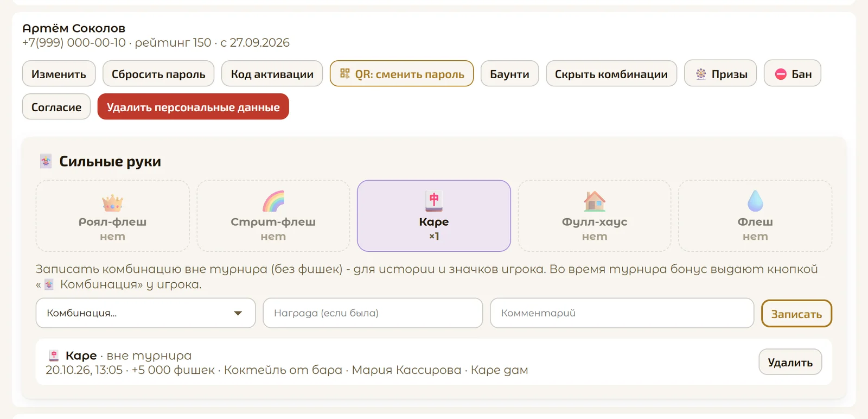The image size is (868, 419).
Task: Click the Сильные руки heading
Action: point(110,161)
